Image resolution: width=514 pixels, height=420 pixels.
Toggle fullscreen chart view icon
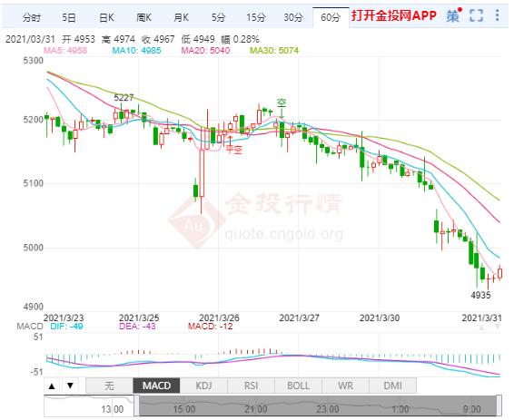(476, 15)
